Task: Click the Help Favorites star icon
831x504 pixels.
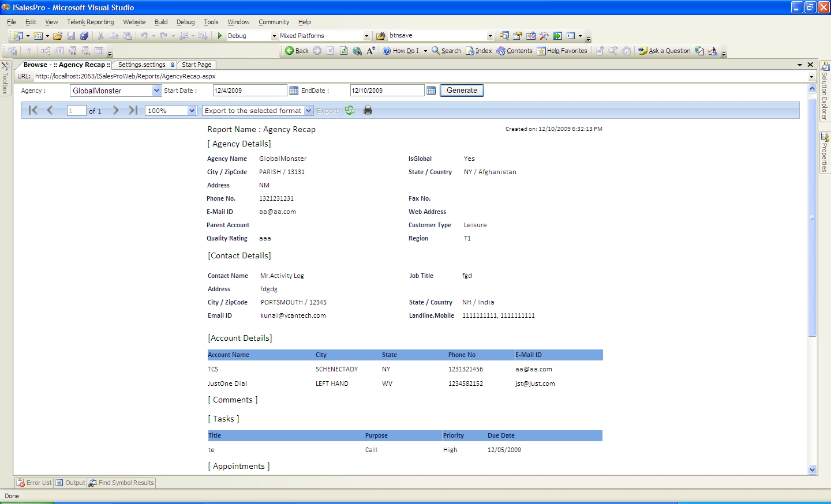Action: point(541,51)
